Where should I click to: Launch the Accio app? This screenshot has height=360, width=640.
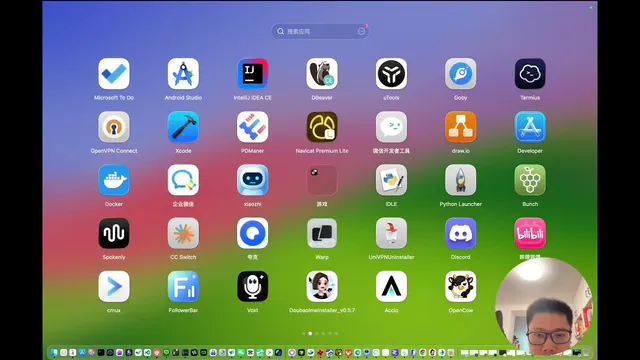click(x=391, y=286)
